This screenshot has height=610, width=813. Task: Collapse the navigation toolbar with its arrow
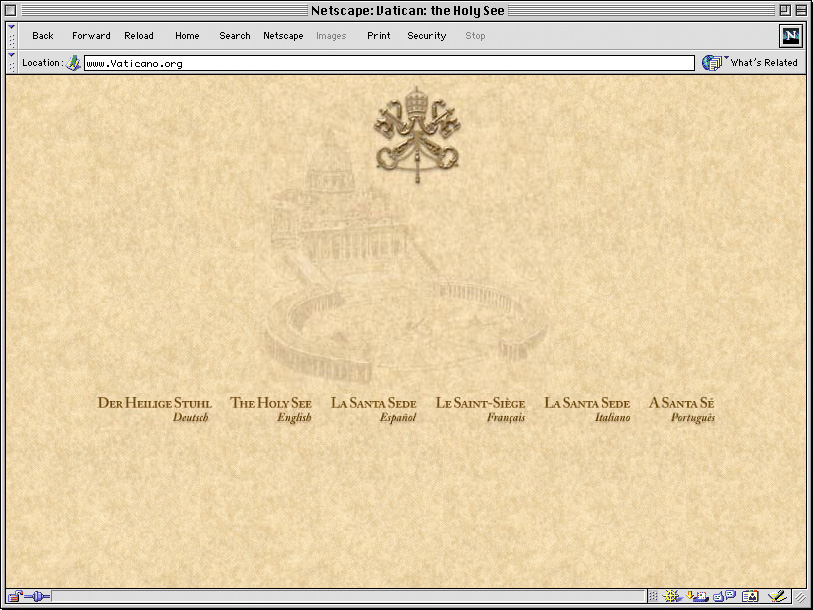12,35
